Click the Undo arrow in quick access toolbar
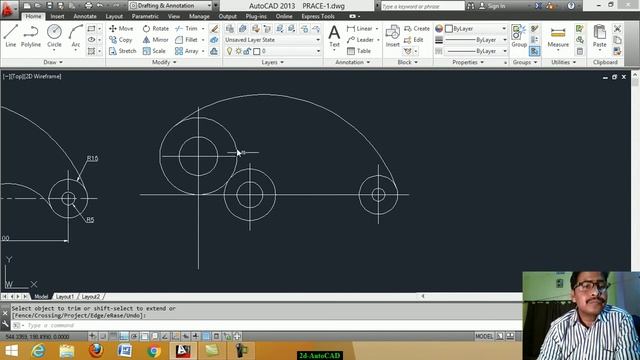Viewport: 640px width, 360px height. (x=100, y=6)
